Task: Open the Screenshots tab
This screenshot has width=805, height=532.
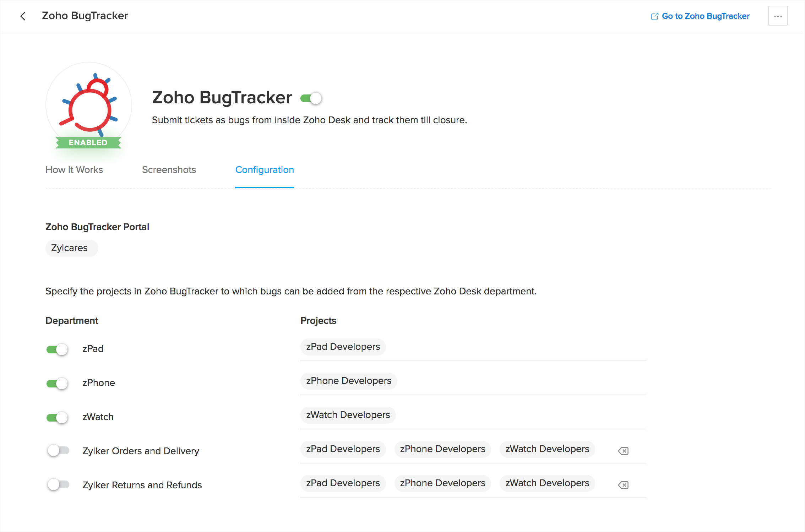Action: [169, 170]
